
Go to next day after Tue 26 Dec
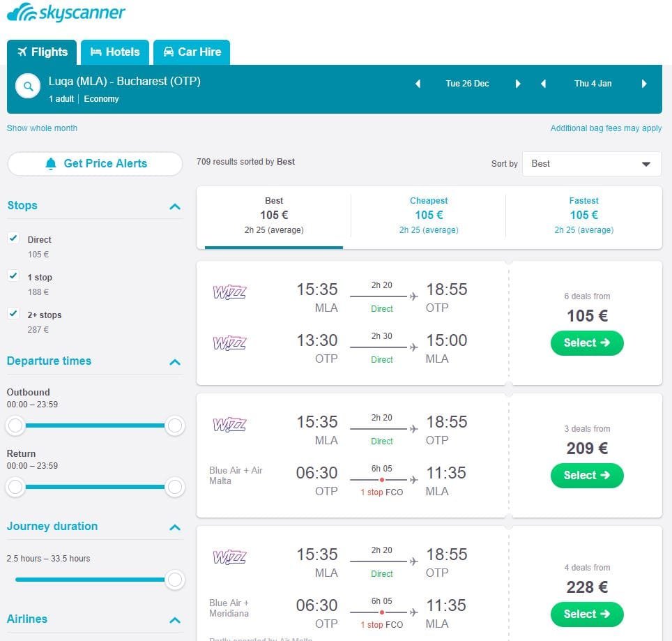(518, 84)
